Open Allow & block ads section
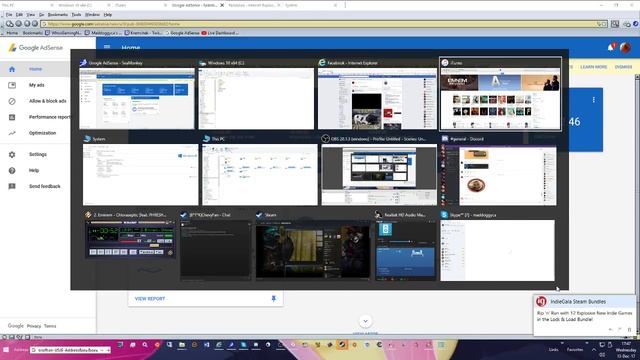Viewport: 640px width, 360px height. coord(47,101)
